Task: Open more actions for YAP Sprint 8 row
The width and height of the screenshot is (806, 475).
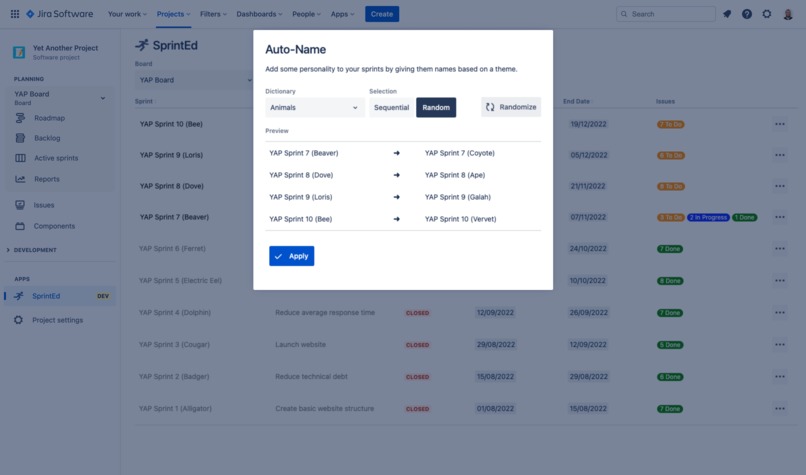Action: point(780,186)
